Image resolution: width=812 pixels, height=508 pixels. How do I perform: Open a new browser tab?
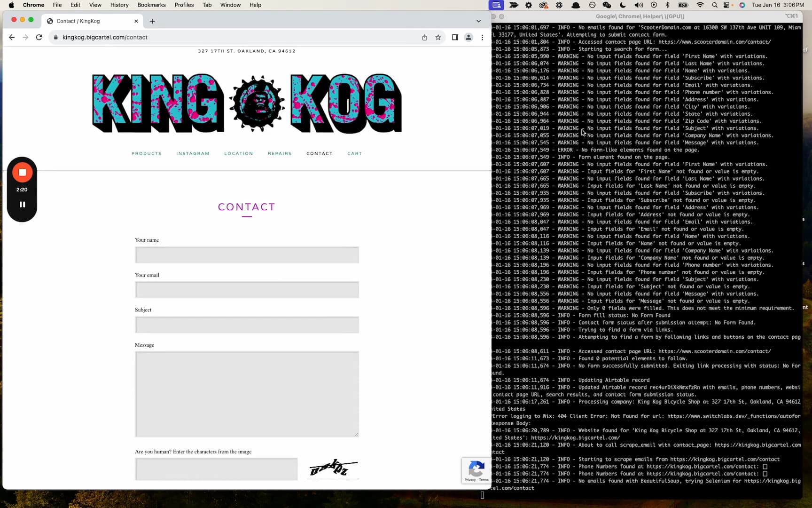(x=152, y=21)
